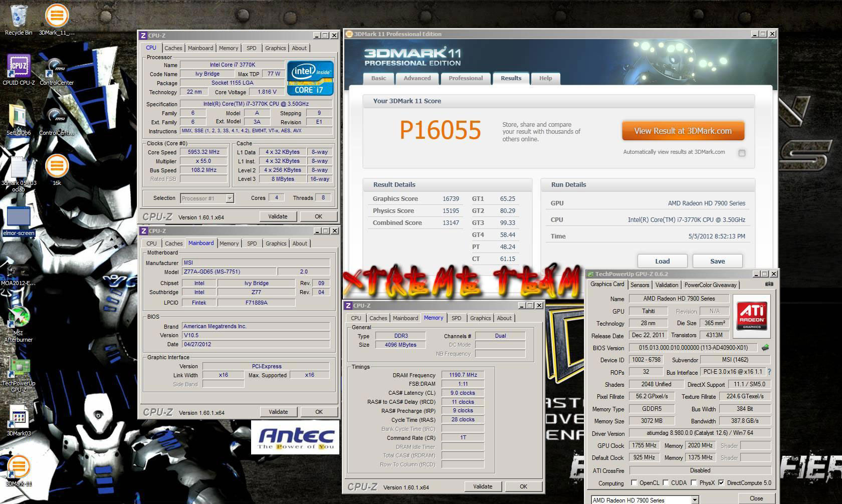The image size is (842, 504).
Task: Click the Combined Score value 13147
Action: pos(451,223)
